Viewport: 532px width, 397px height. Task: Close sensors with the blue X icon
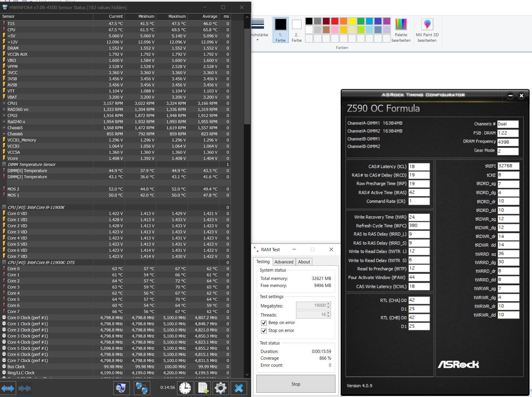[x=239, y=388]
